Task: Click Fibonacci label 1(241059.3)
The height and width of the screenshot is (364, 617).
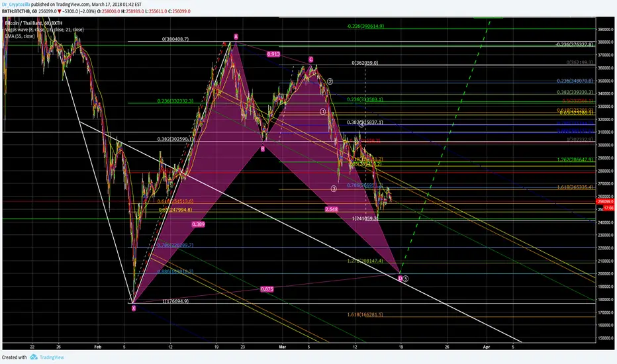Action: 365,218
